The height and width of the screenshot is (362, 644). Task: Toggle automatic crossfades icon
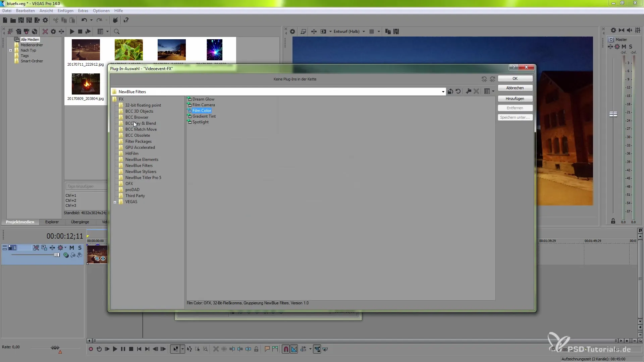tap(294, 349)
